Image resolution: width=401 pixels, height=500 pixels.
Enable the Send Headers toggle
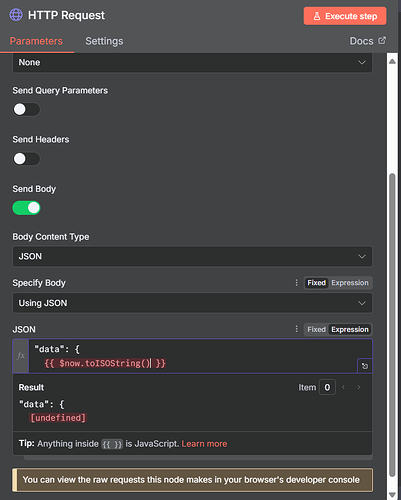(26, 159)
